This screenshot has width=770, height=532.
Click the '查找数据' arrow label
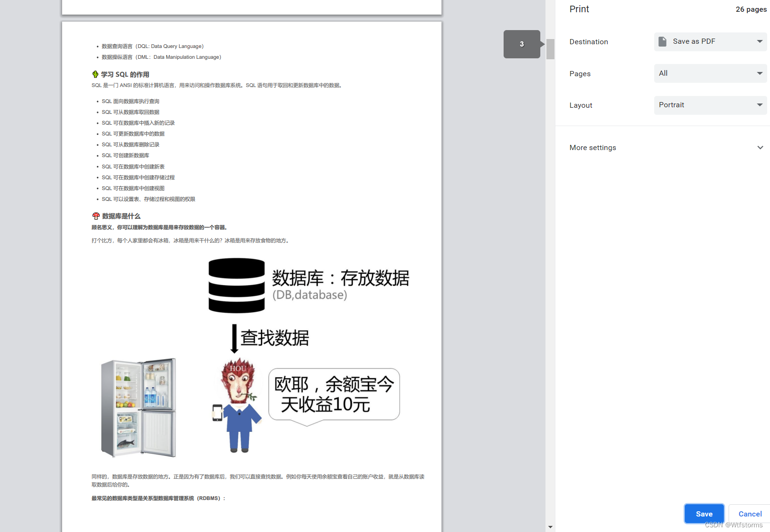[275, 338]
